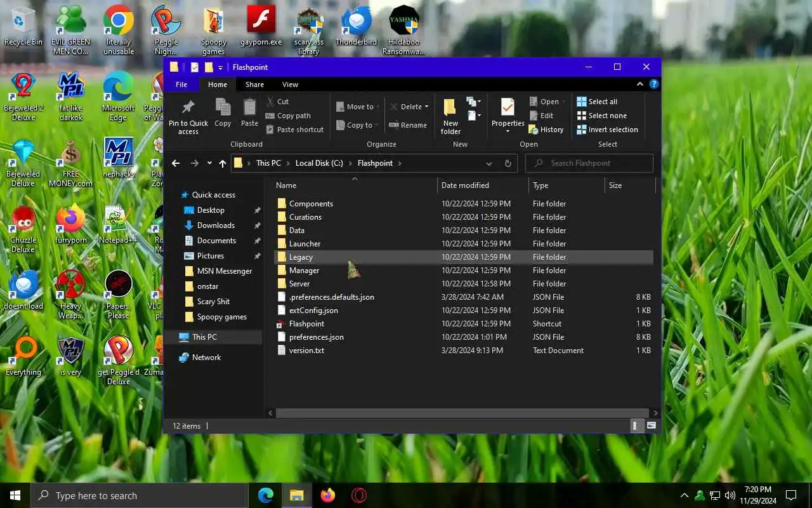The width and height of the screenshot is (812, 508).
Task: Go back with navigation arrow
Action: pos(176,163)
